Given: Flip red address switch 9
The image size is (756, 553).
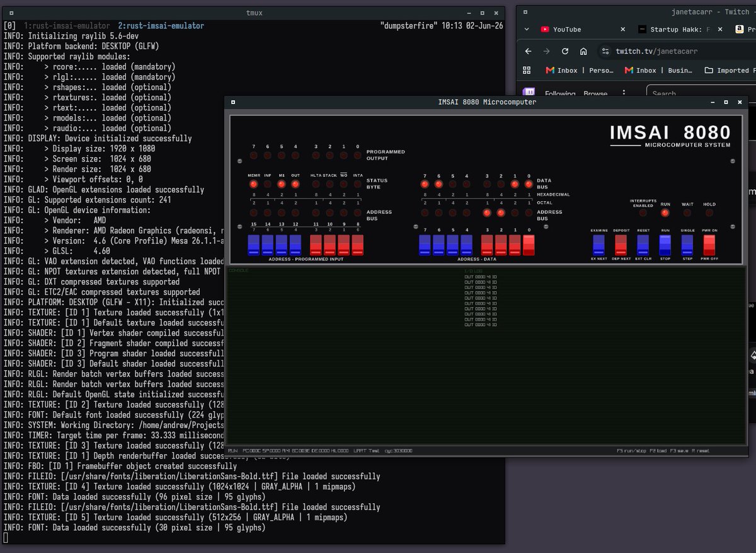Looking at the screenshot, I should click(343, 245).
